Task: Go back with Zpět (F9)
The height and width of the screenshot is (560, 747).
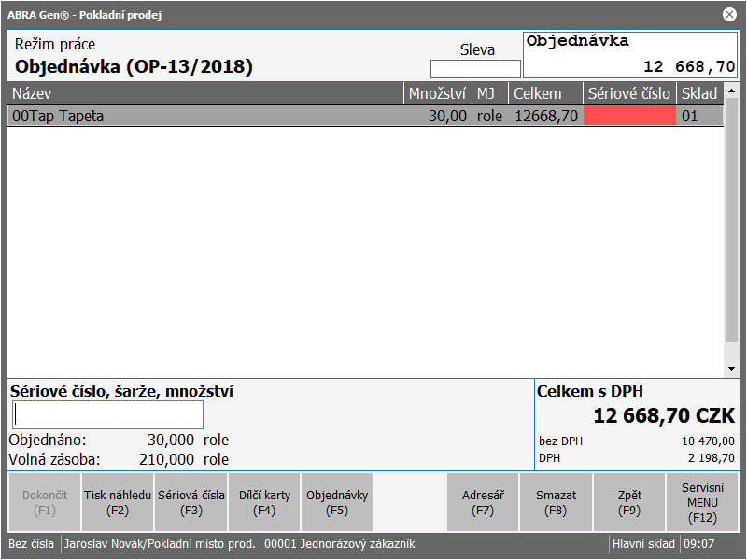Action: [x=629, y=502]
